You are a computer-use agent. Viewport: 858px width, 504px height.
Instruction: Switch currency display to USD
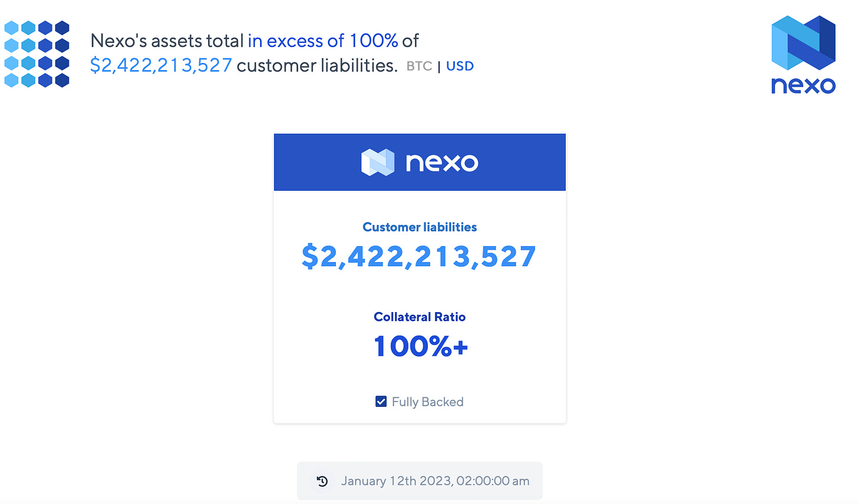(460, 66)
